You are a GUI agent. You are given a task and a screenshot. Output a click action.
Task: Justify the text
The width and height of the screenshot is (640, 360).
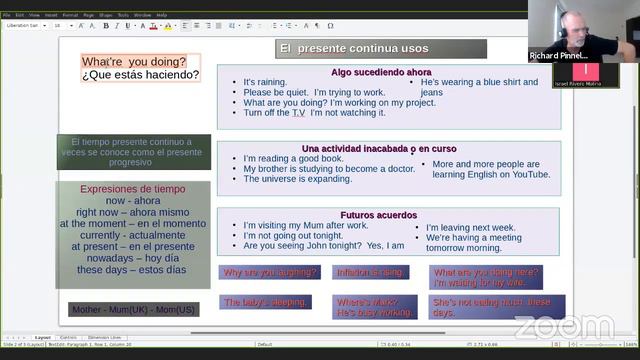[219, 26]
